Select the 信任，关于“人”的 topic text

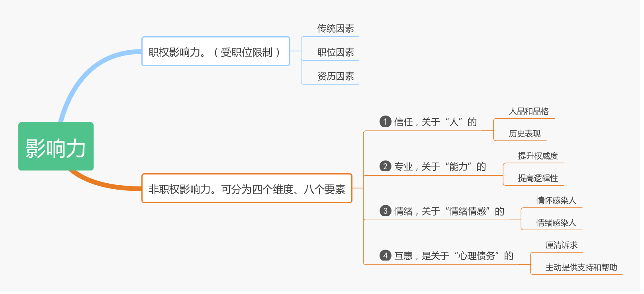(x=435, y=122)
